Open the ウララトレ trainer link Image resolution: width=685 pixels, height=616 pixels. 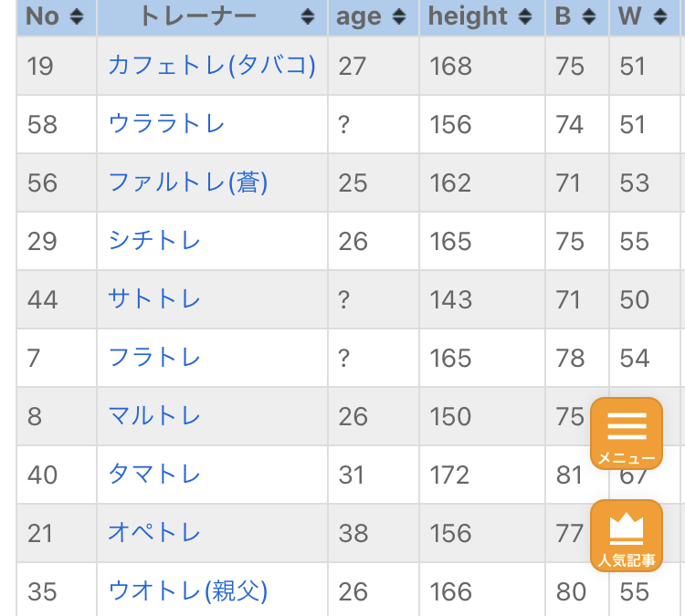pyautogui.click(x=166, y=124)
